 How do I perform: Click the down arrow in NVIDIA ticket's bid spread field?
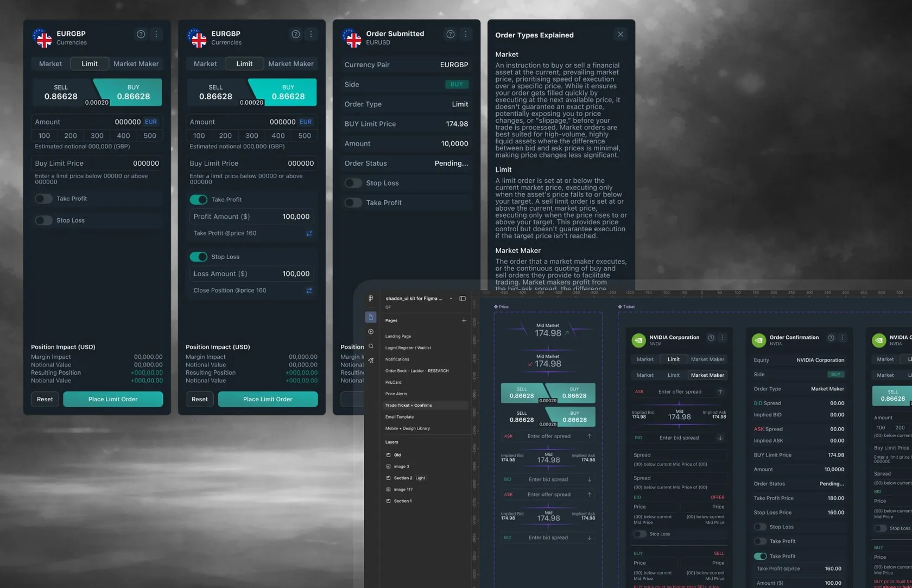720,438
